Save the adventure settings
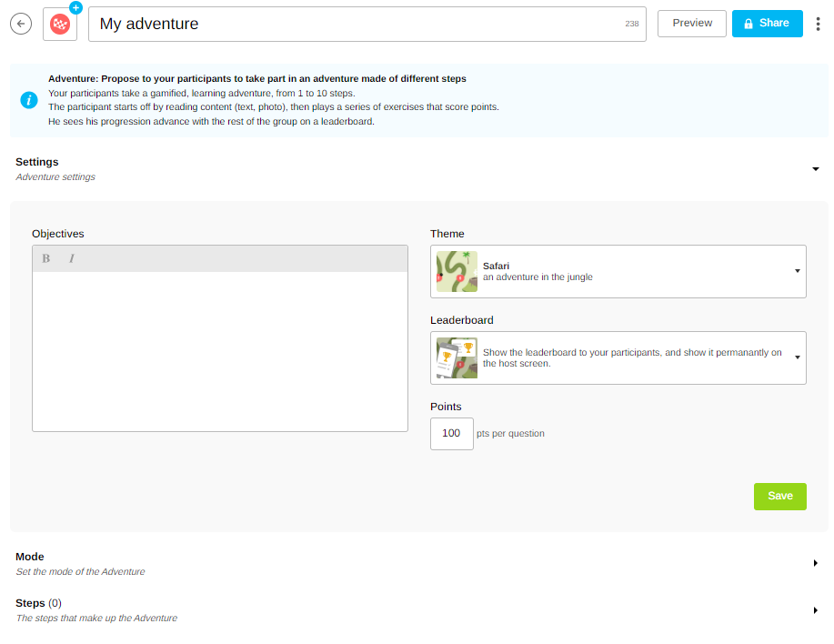The image size is (834, 644). tap(779, 496)
